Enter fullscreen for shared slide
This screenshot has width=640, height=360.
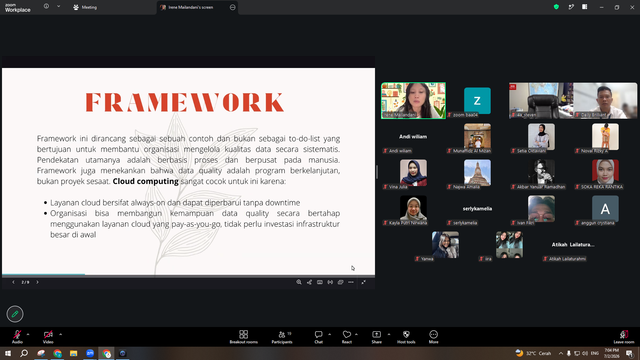click(x=364, y=282)
